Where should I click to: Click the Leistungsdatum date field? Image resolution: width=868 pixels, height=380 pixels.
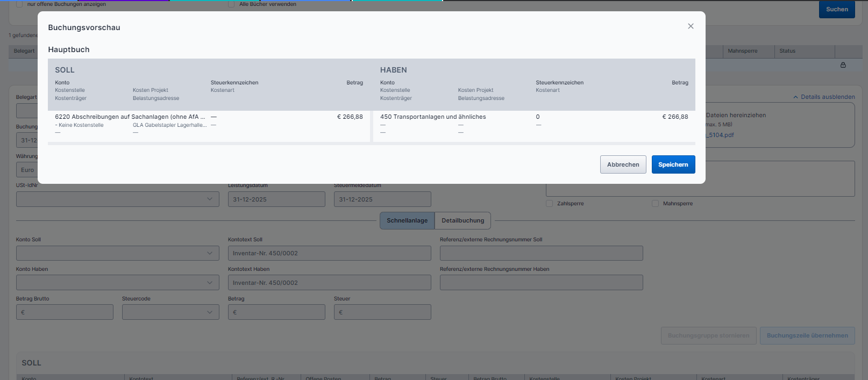(x=276, y=199)
